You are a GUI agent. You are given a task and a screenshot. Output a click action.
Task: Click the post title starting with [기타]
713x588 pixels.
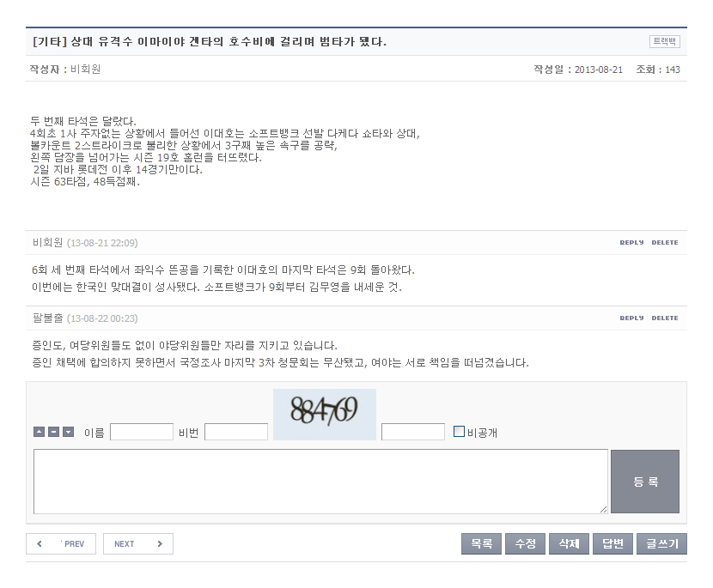coord(210,42)
